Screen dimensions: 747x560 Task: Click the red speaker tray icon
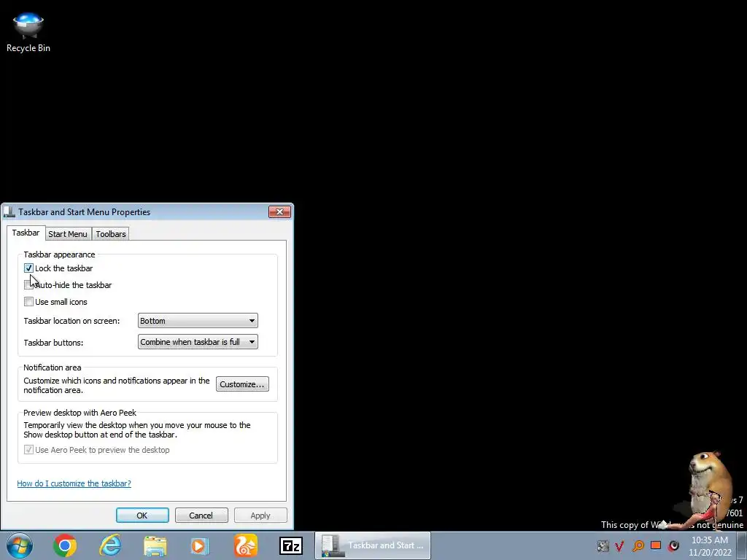click(673, 545)
